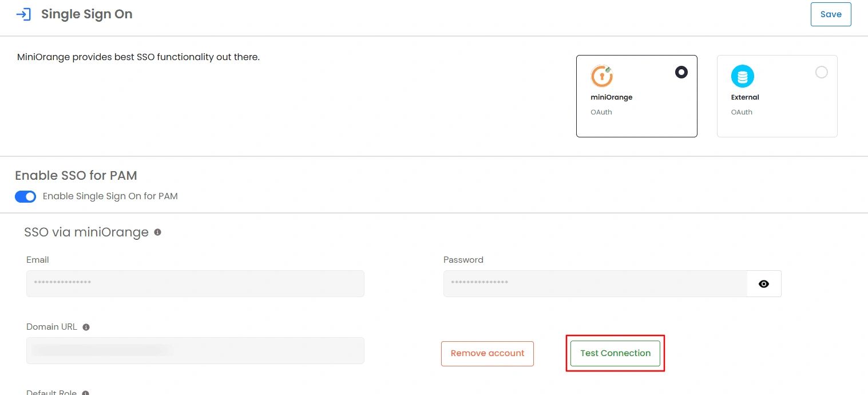868x395 pixels.
Task: Show password with the eye icon
Action: [764, 284]
